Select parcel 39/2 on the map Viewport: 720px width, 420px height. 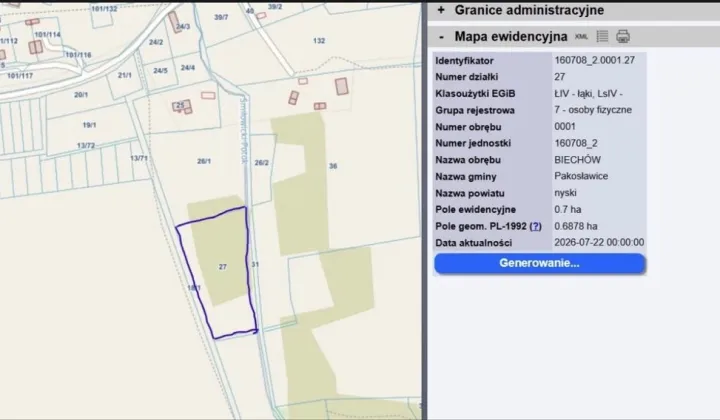coord(275,7)
